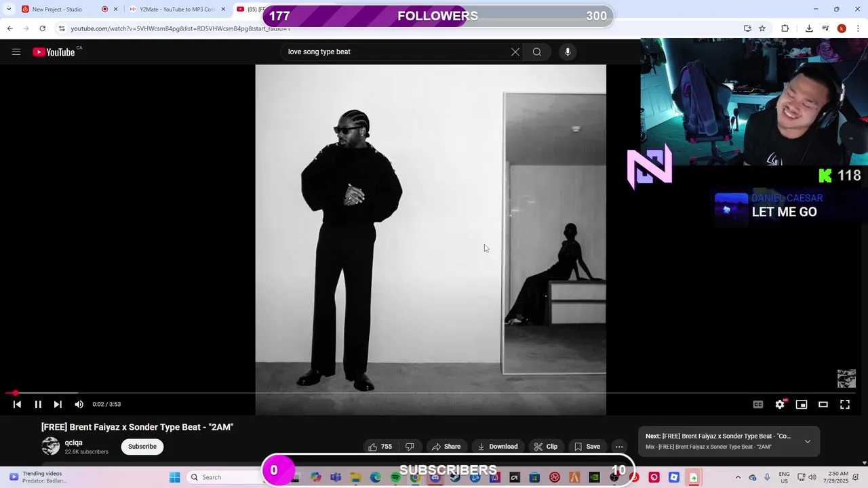Image resolution: width=868 pixels, height=488 pixels.
Task: Open ENG US language switcher
Action: pos(784,477)
